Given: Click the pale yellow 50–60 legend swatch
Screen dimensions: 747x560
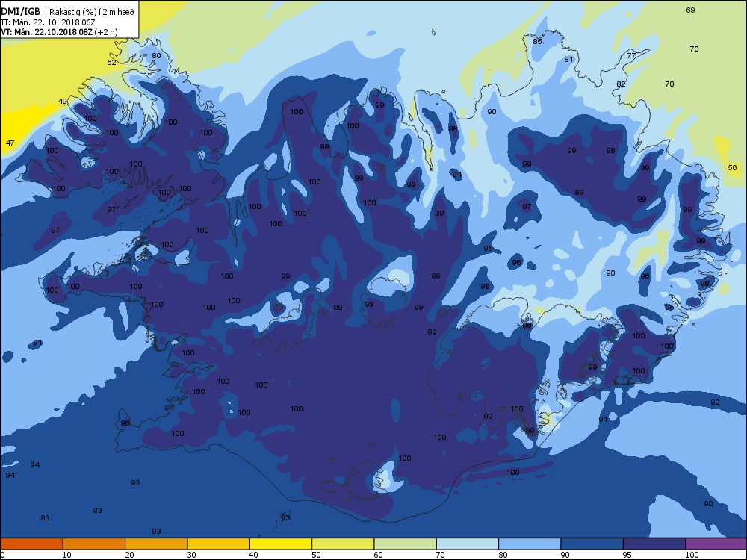Looking at the screenshot, I should (343, 544).
